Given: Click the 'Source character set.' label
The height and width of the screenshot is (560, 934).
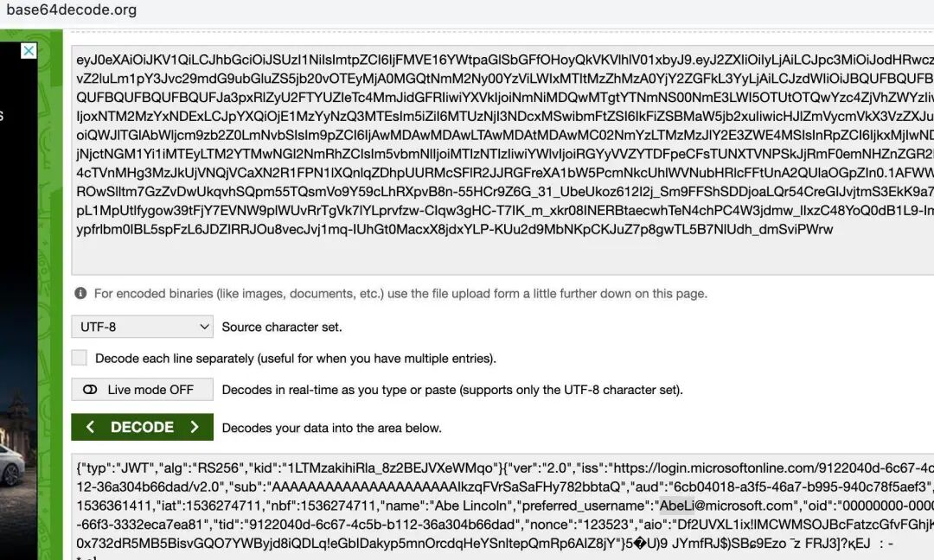Looking at the screenshot, I should [x=282, y=327].
